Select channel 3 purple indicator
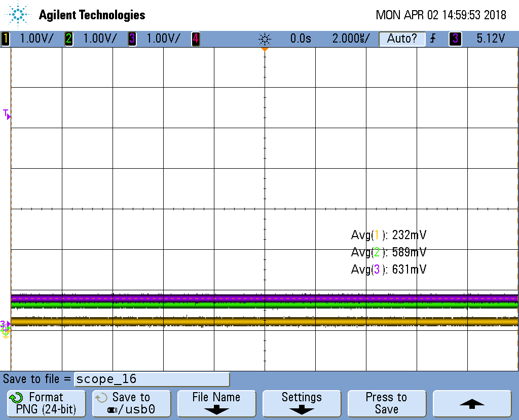The height and width of the screenshot is (420, 519). pyautogui.click(x=132, y=39)
